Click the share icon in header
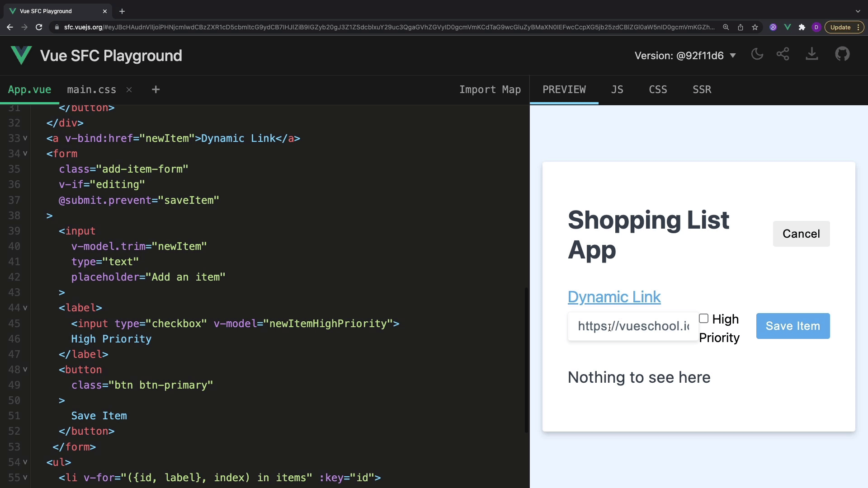 point(783,55)
